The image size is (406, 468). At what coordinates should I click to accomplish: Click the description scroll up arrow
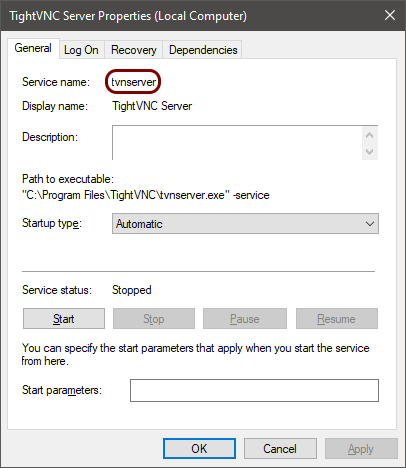coord(369,135)
